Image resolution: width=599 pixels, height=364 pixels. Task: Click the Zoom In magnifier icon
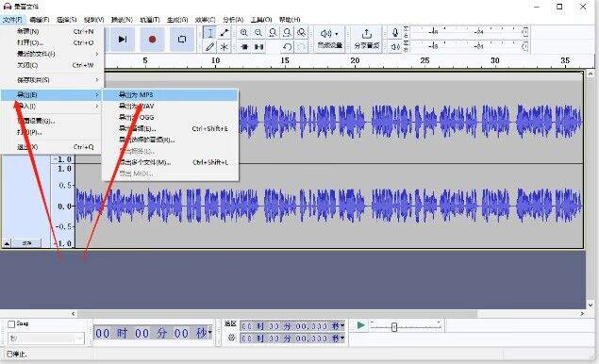[243, 33]
